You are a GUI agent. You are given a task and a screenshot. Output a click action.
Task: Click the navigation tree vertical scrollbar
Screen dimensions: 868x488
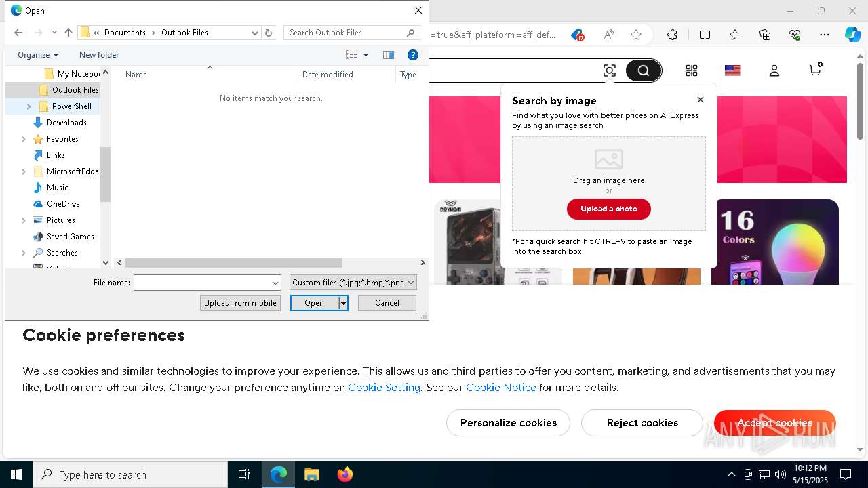tap(105, 175)
